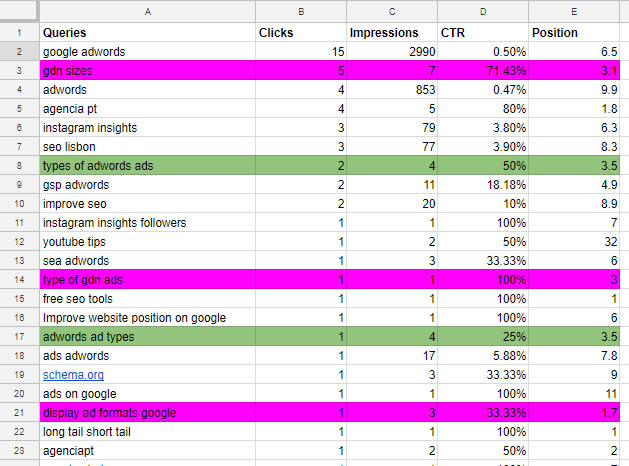Select column D header
629x466 pixels.
483,12
